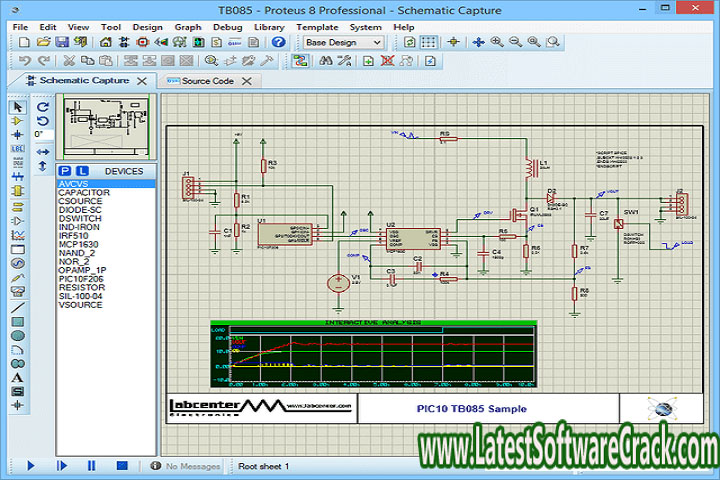Select the 2D graphics line tool
The height and width of the screenshot is (480, 720).
pos(17,307)
